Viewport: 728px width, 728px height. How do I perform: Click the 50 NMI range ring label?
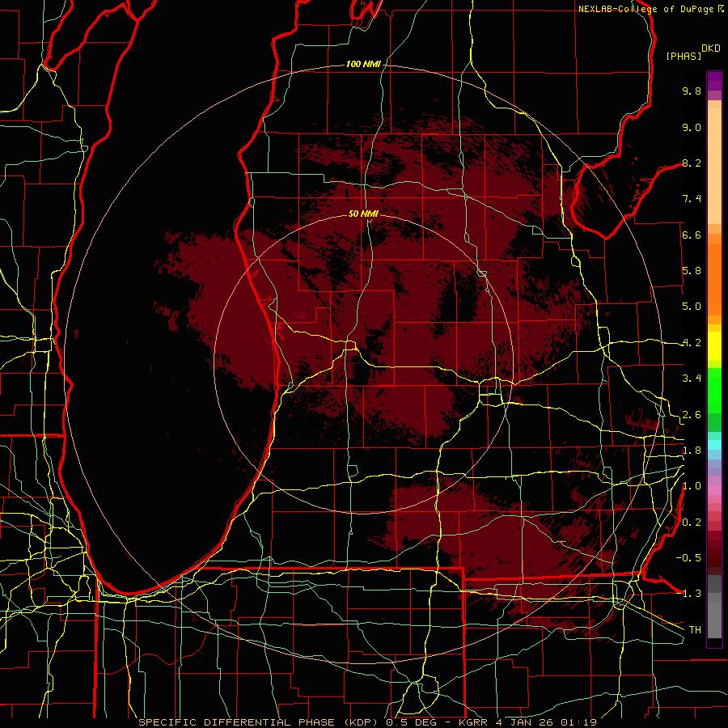pos(363,214)
